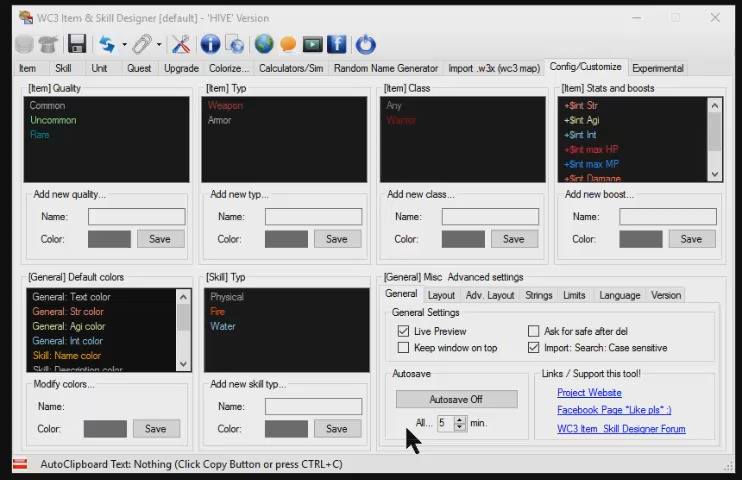Open the Facebook icon in toolbar
The width and height of the screenshot is (742, 480).
pyautogui.click(x=336, y=44)
